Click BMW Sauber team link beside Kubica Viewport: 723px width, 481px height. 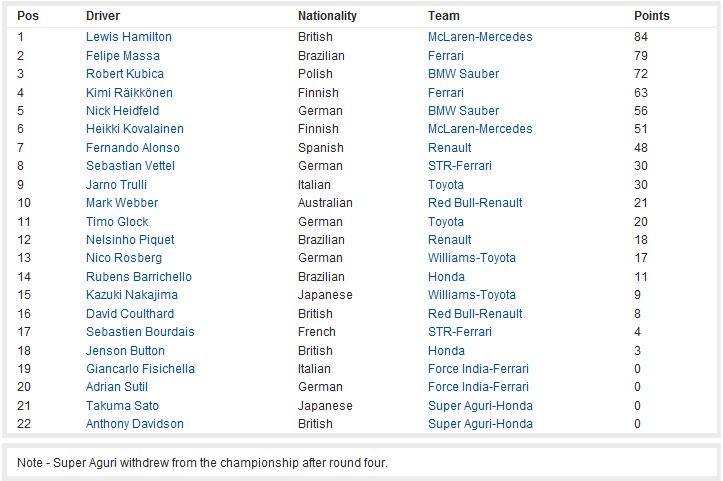463,74
